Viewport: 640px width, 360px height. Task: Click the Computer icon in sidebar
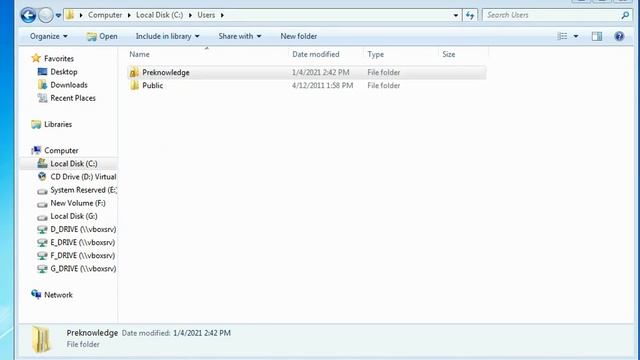[x=36, y=151]
